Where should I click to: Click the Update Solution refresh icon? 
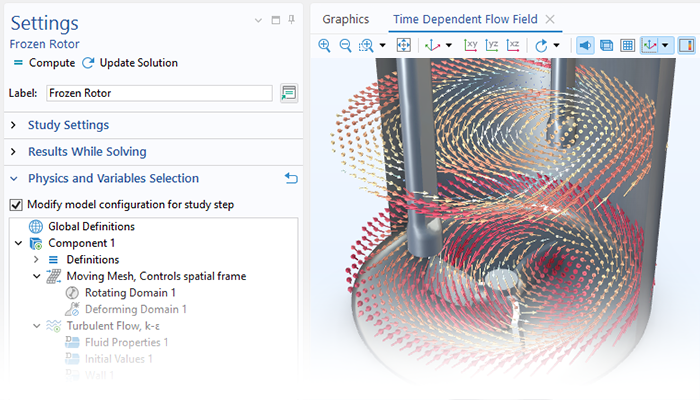pyautogui.click(x=88, y=63)
